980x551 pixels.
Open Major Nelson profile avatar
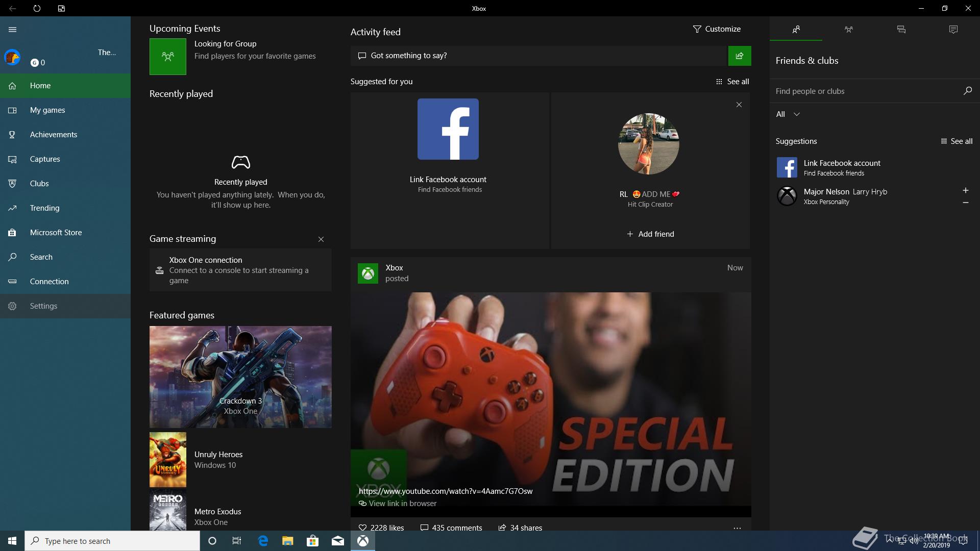787,196
